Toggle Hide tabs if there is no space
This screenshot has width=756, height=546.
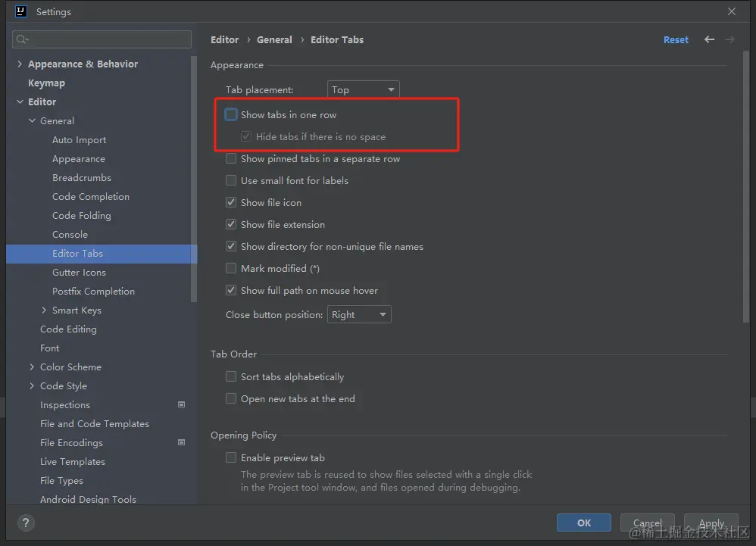[246, 137]
